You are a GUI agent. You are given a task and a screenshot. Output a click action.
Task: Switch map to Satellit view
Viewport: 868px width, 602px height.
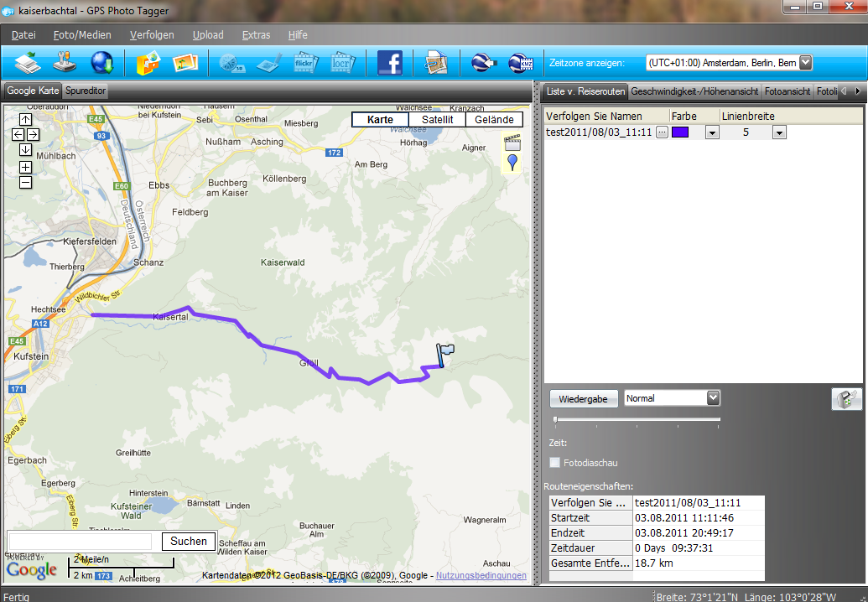(x=437, y=120)
